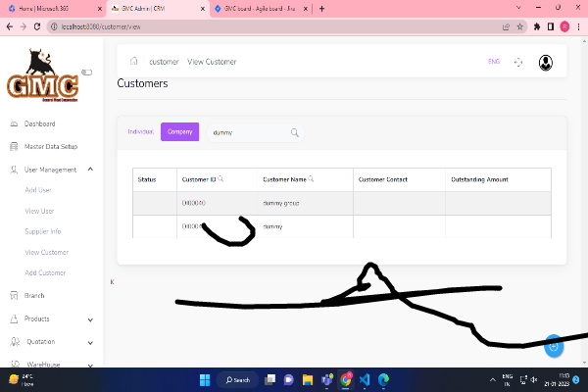
Task: Open Master Data Setup in sidebar
Action: tap(51, 147)
